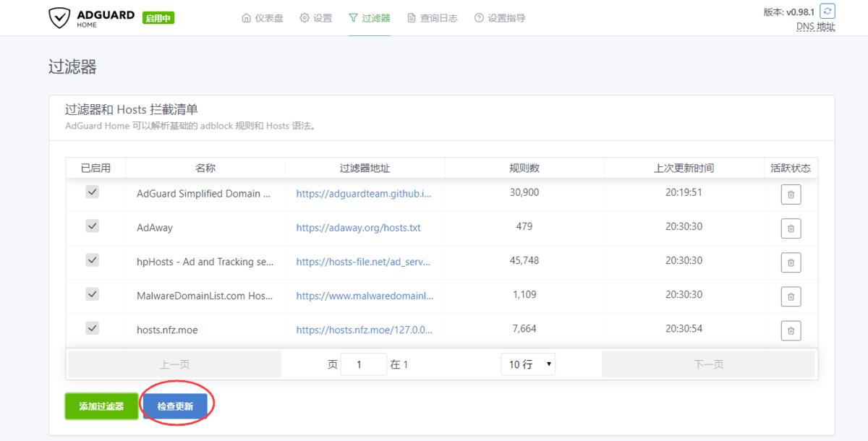868x441 pixels.
Task: Remove MalwareDomainList.com filter via trash icon
Action: tap(791, 296)
